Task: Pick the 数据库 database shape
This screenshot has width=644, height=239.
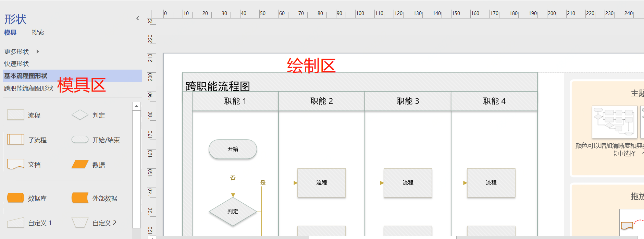Action: (15, 198)
